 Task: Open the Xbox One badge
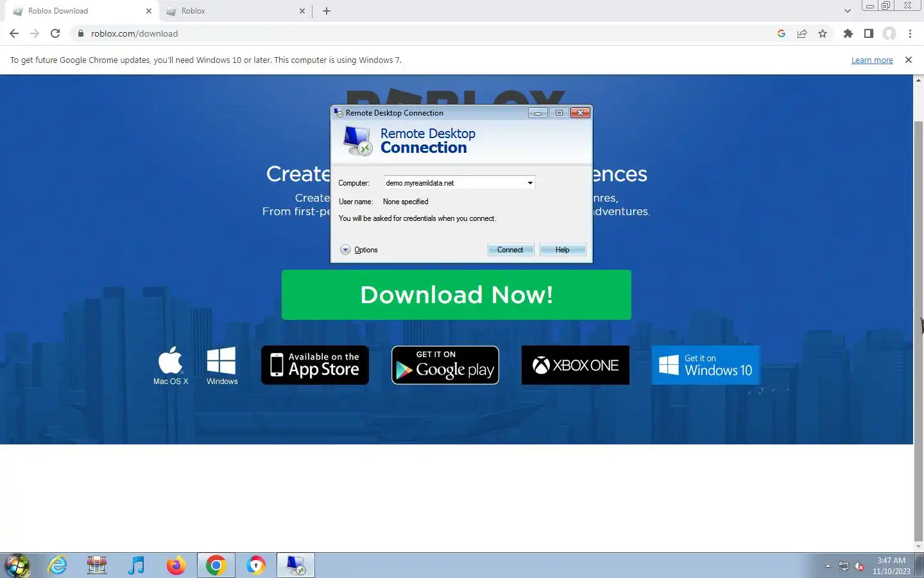click(x=576, y=365)
